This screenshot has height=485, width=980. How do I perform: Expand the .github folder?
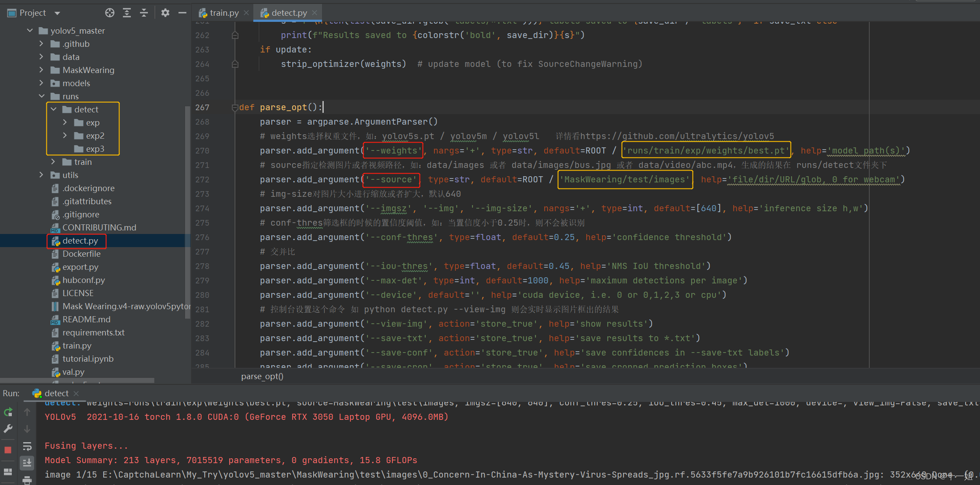(x=42, y=44)
